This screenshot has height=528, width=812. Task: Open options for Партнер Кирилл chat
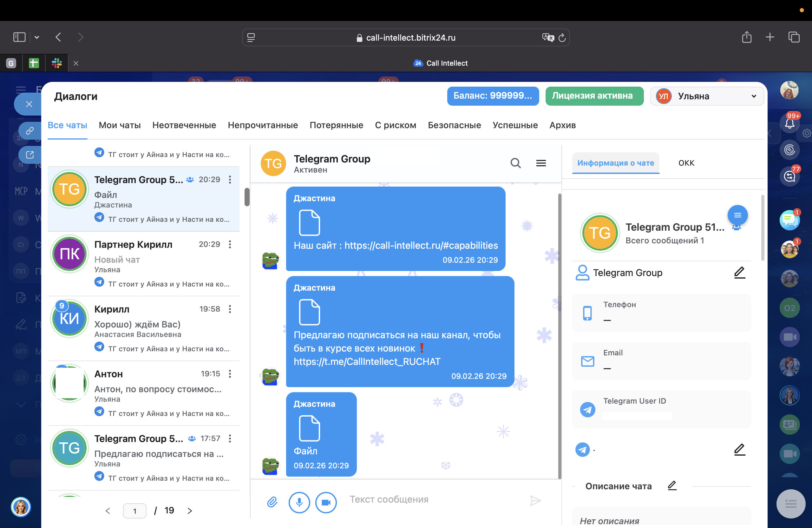click(x=230, y=244)
